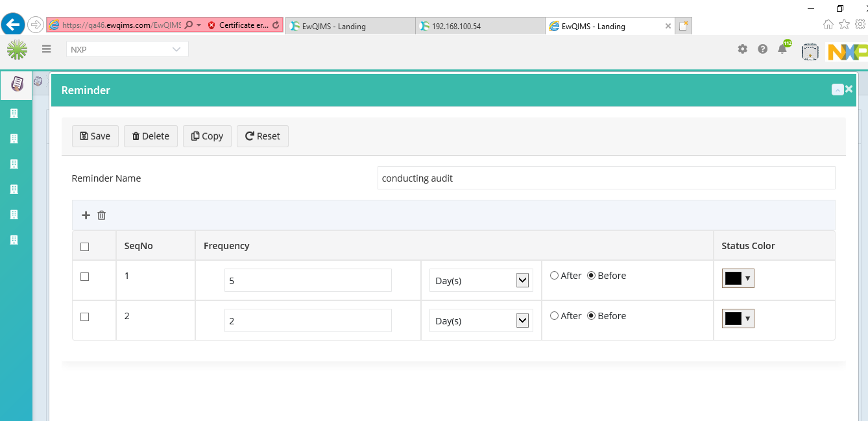Click the browser forward arrow
This screenshot has height=421, width=868.
click(x=36, y=25)
